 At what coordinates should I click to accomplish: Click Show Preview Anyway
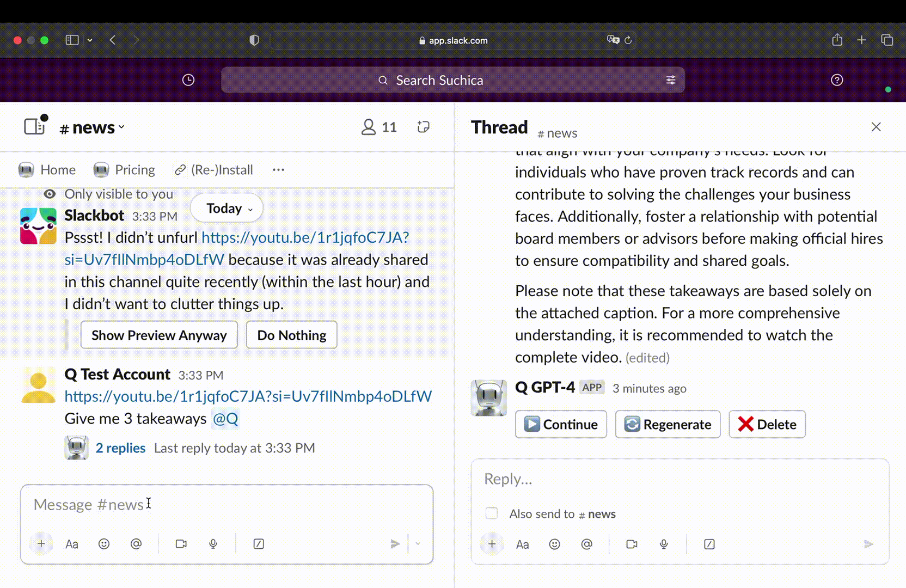tap(158, 335)
